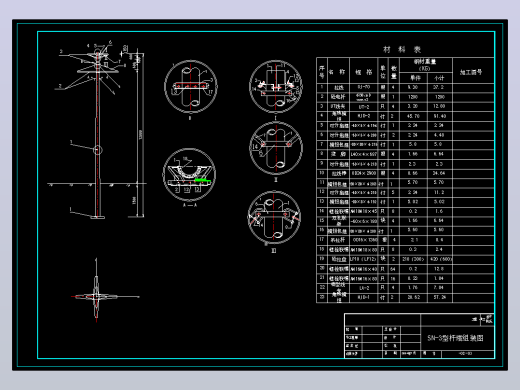This screenshot has width=520, height=390.
Task: Click the 'A—A' section label
Action: (190, 205)
